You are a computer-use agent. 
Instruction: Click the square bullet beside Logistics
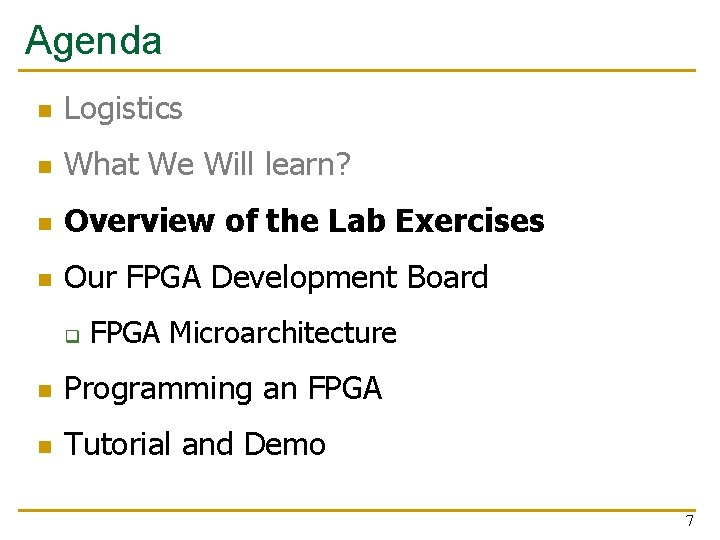(x=42, y=111)
